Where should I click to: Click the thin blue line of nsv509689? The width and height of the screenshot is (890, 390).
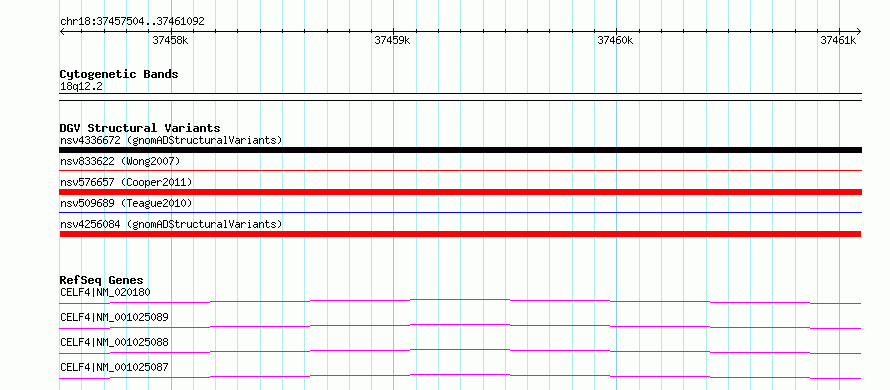[x=460, y=212]
